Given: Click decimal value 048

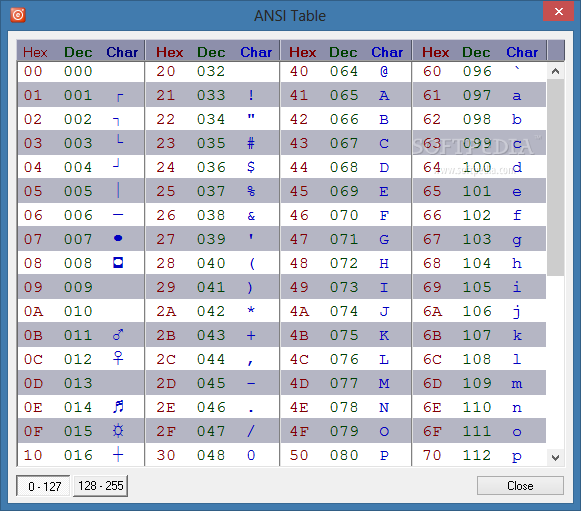Looking at the screenshot, I should tap(211, 455).
